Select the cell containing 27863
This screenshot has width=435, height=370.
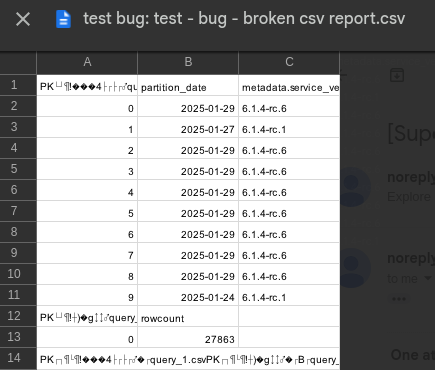[188, 337]
